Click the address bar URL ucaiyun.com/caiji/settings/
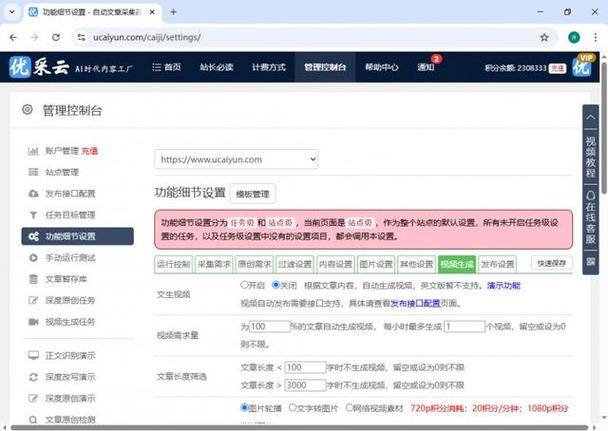This screenshot has height=431, width=608. (x=147, y=38)
